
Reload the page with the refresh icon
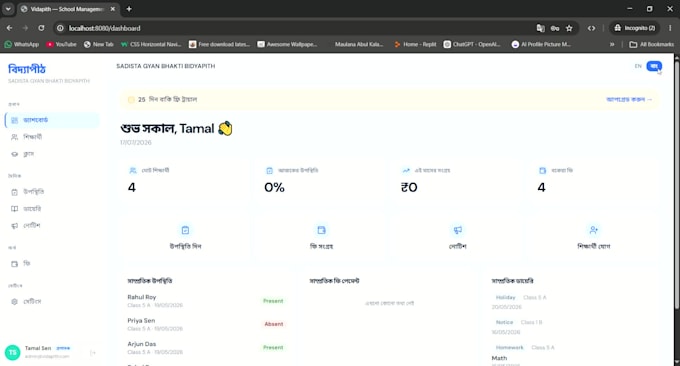point(41,28)
